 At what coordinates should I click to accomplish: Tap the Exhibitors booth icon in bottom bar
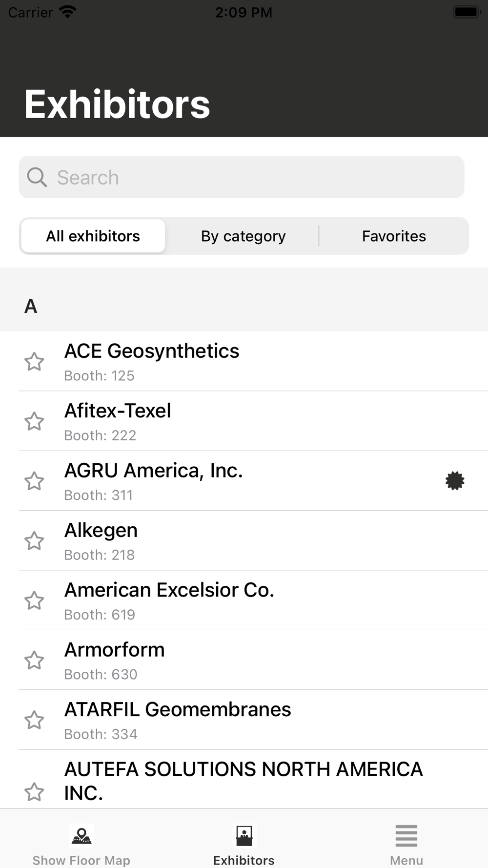point(244,836)
